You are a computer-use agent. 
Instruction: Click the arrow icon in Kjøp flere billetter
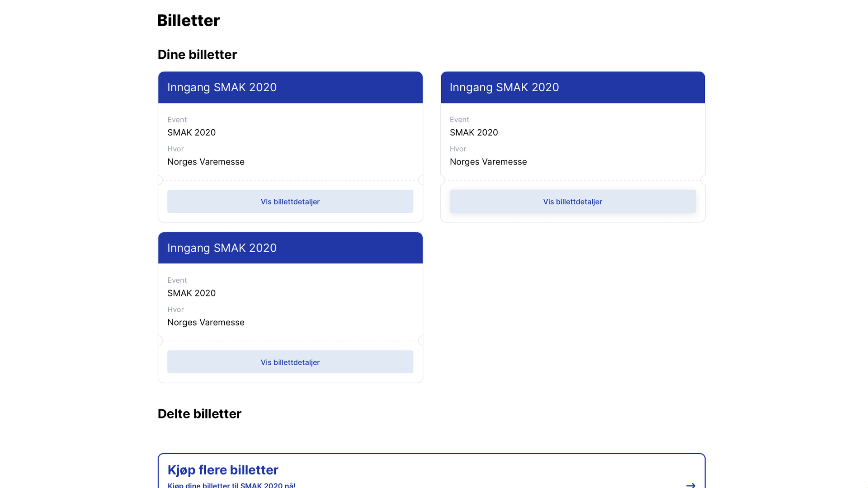pos(690,485)
